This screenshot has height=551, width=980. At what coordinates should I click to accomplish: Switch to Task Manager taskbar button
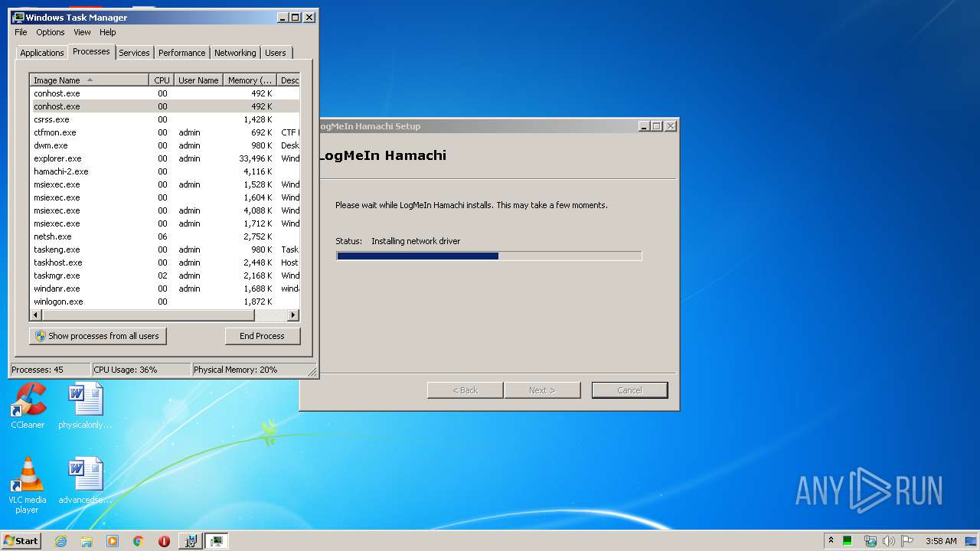[217, 541]
